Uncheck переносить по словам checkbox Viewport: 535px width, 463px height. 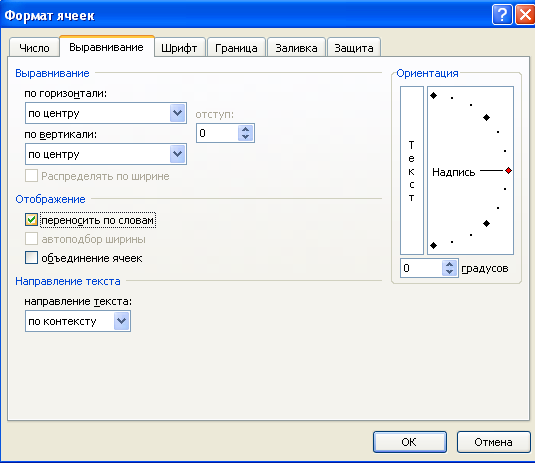click(x=31, y=220)
